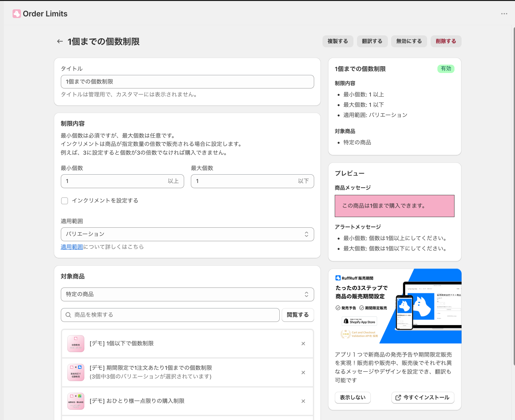
Task: Click 今すぐインストール button
Action: click(423, 397)
